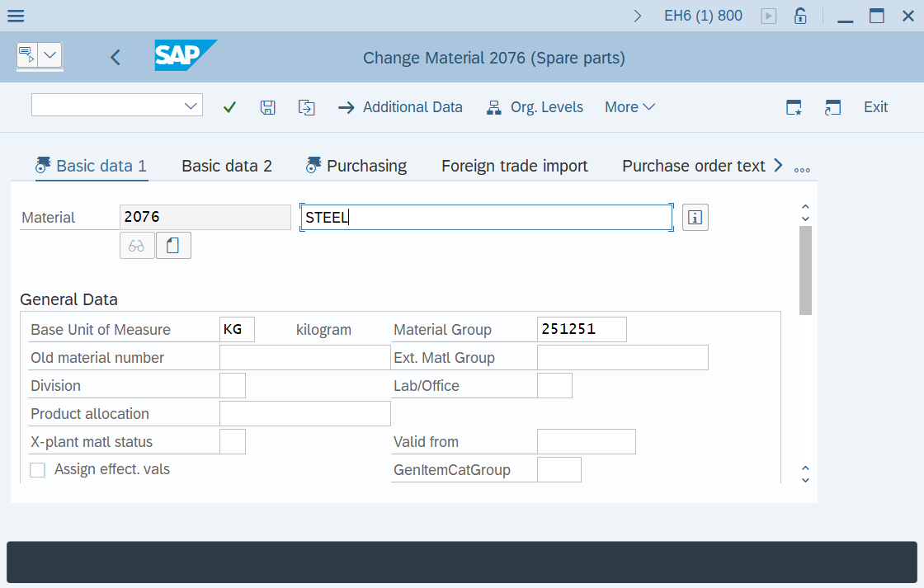924x588 pixels.
Task: Click the Material Group input field
Action: (x=581, y=329)
